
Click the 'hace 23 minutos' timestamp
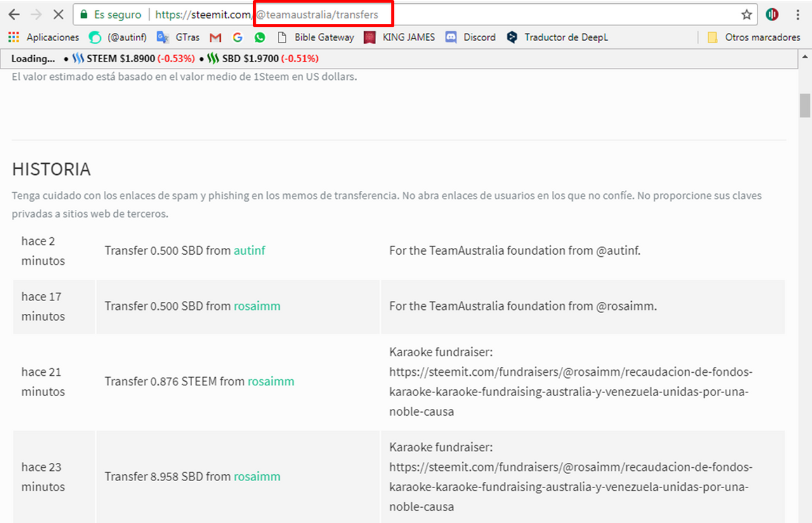43,477
